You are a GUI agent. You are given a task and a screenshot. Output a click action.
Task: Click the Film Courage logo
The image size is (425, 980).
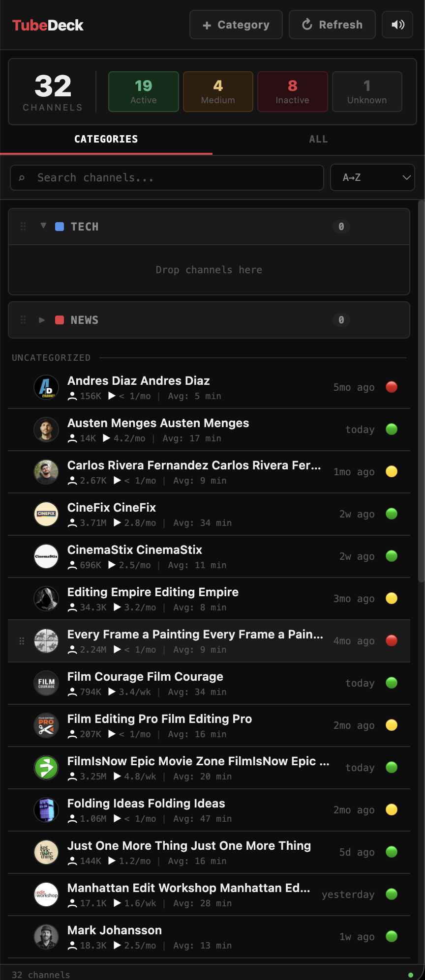pyautogui.click(x=46, y=683)
